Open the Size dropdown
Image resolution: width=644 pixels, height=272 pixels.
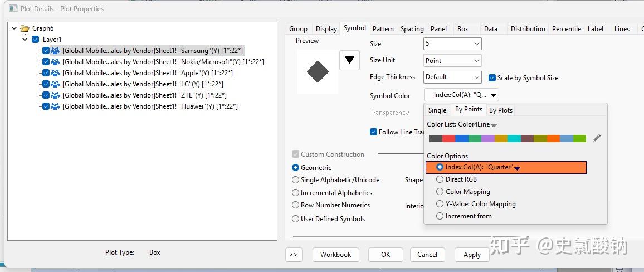pyautogui.click(x=452, y=44)
